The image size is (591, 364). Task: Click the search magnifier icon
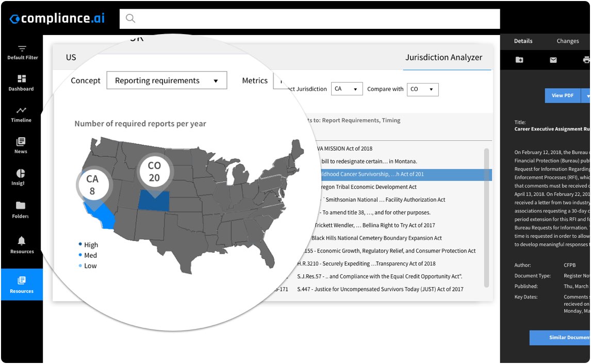click(130, 18)
